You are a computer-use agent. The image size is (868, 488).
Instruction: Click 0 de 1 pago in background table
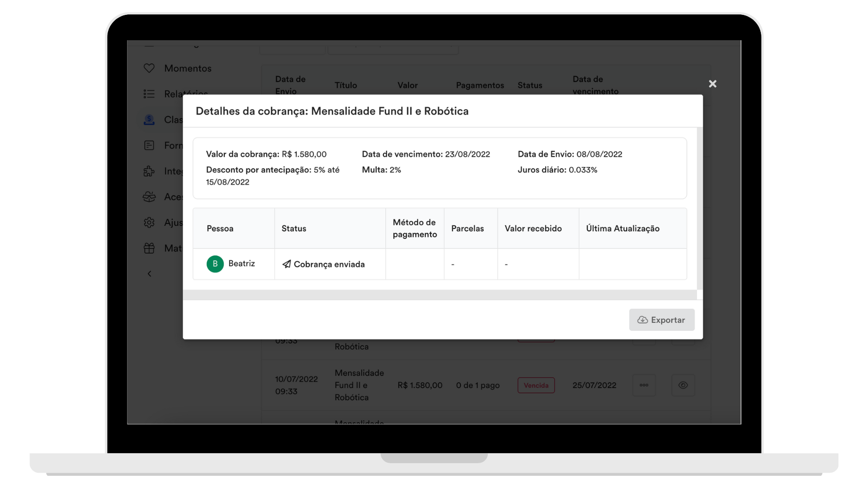tap(478, 385)
